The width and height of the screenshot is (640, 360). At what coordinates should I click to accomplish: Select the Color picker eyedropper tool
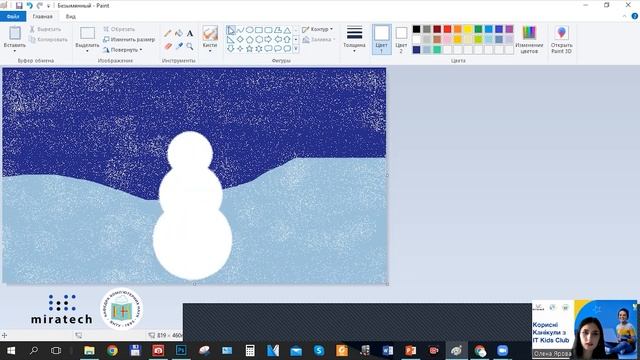click(179, 46)
